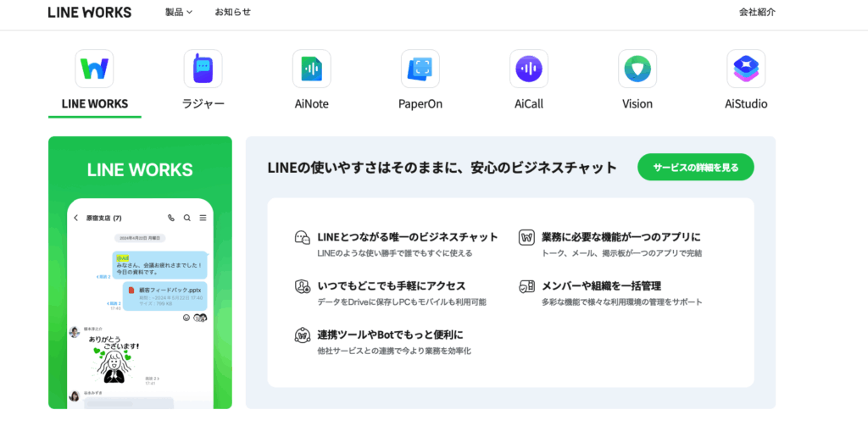Screen dimensions: 868x426
Task: Click the heading 業務に必要な機能が一つのアプリに
Action: click(621, 237)
